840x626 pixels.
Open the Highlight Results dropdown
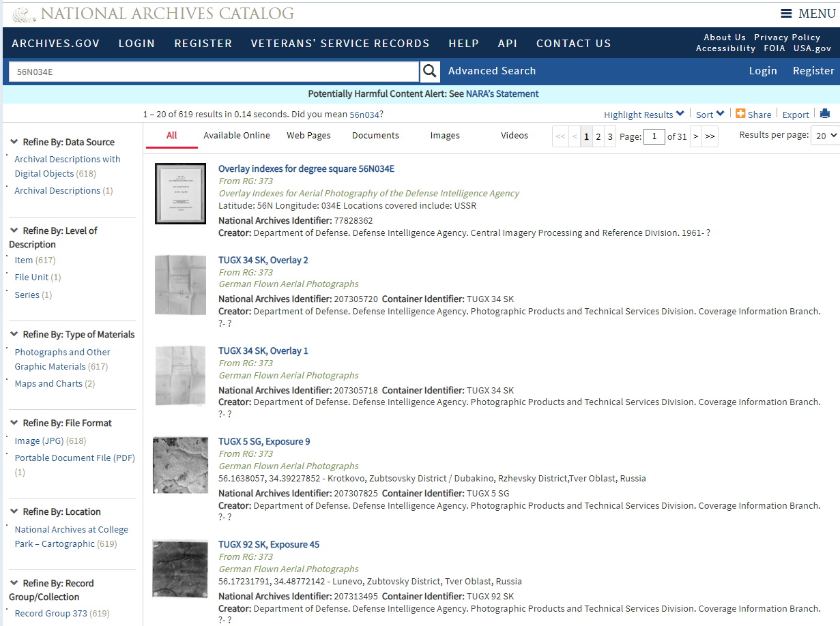point(643,115)
